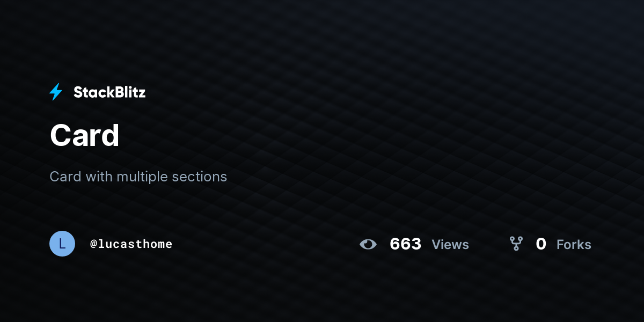The height and width of the screenshot is (322, 644).
Task: Click the StackBlitz lightning bolt logo
Action: (x=56, y=92)
